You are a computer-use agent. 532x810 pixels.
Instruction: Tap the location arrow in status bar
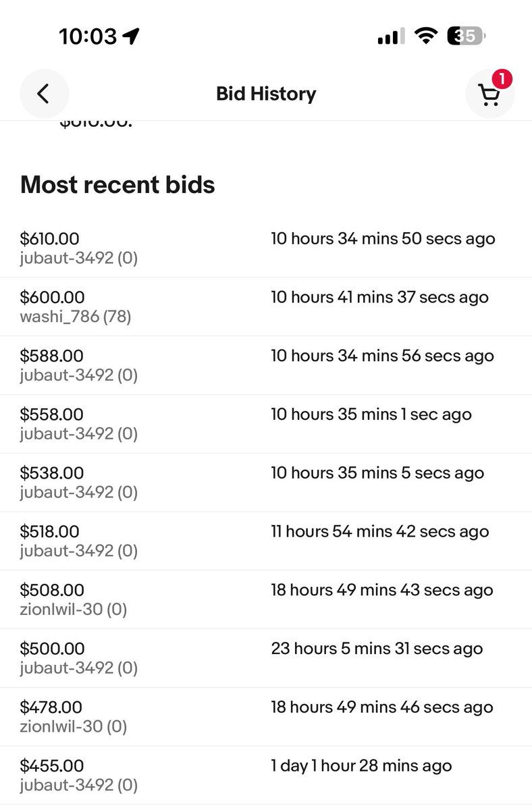click(x=131, y=36)
